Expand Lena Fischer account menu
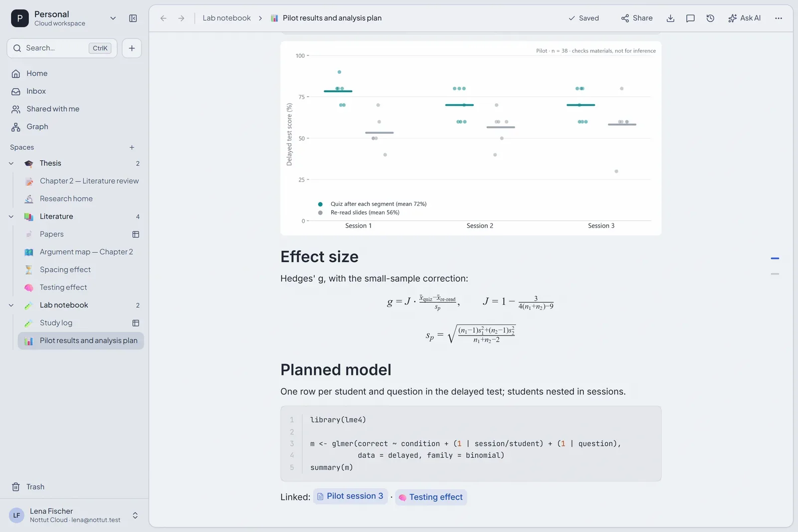The height and width of the screenshot is (532, 798). (135, 516)
